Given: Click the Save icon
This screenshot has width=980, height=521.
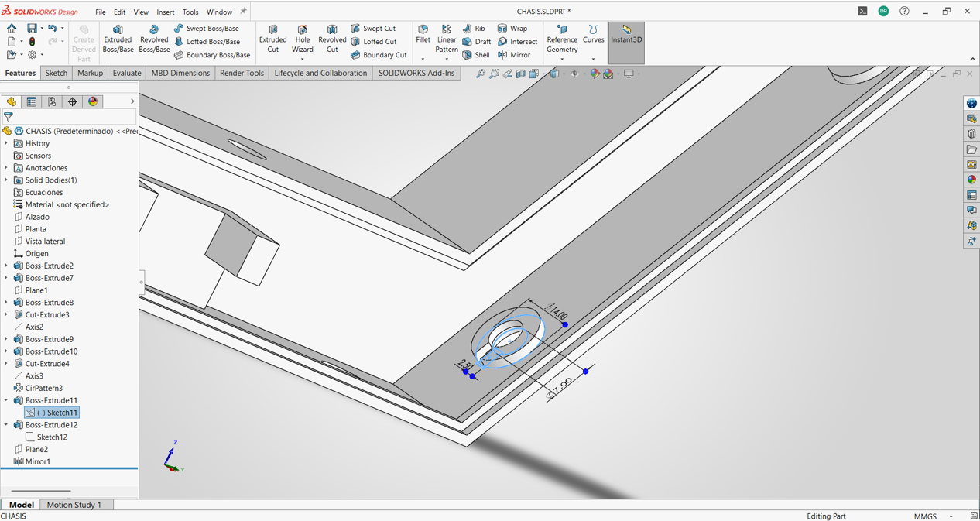Looking at the screenshot, I should (x=32, y=29).
